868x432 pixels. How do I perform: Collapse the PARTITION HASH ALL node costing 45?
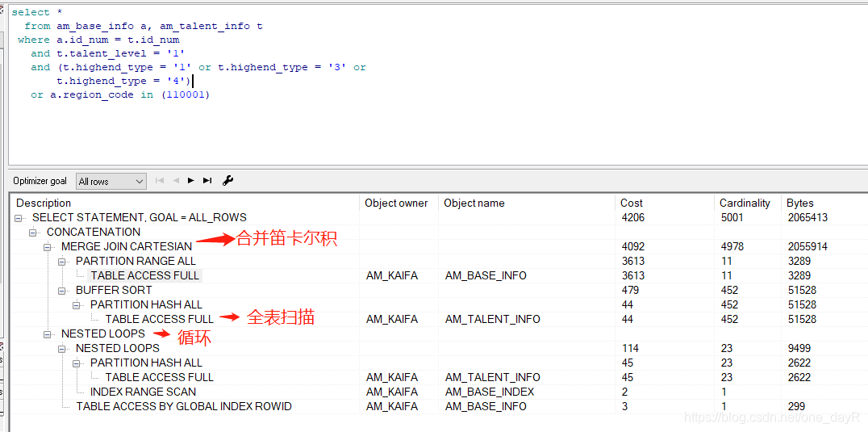(78, 363)
